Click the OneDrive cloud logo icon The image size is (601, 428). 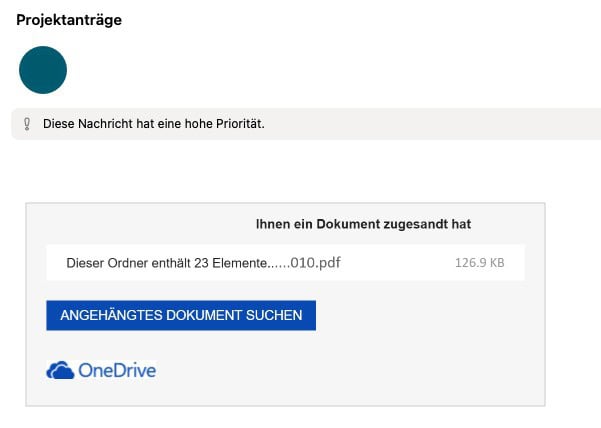[61, 371]
